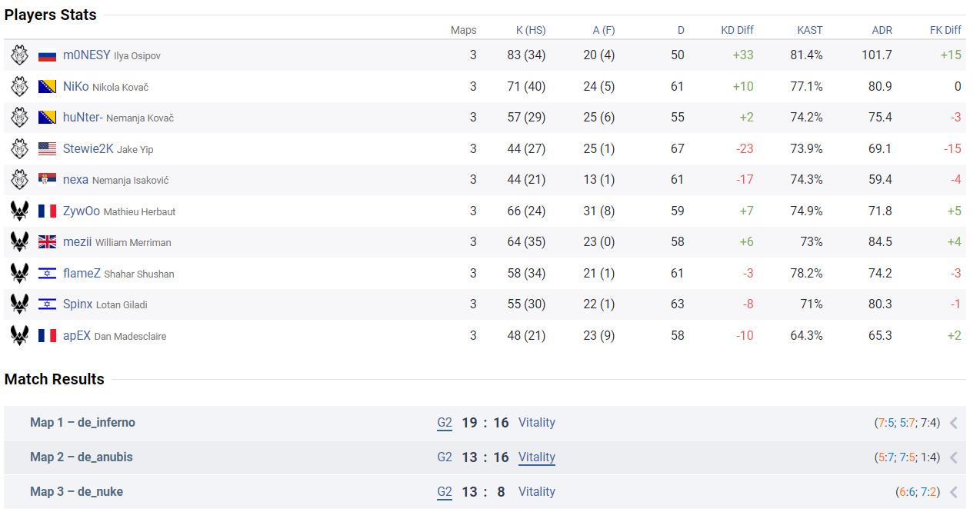Click the US flag next to Stewie2K
This screenshot has height=512, width=980.
click(x=48, y=148)
